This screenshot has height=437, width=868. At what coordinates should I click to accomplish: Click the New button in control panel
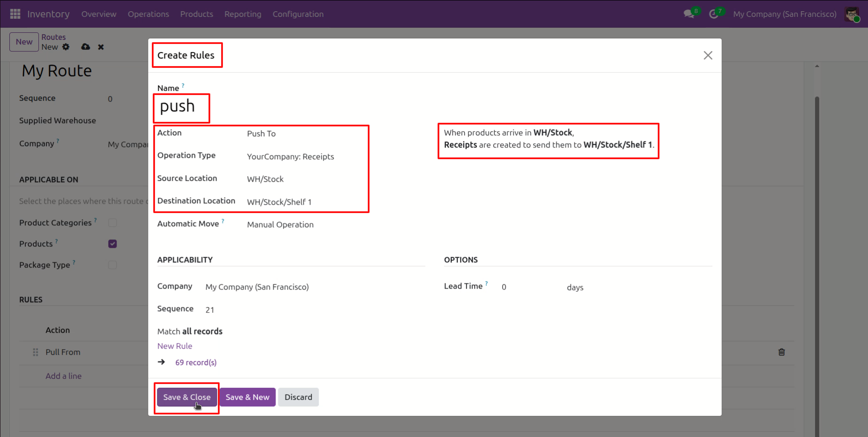(24, 42)
